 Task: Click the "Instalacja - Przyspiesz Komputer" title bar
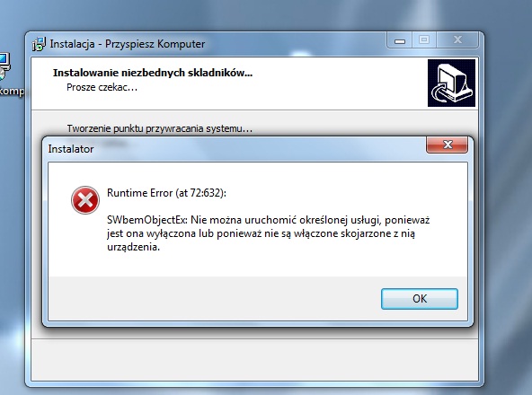point(128,44)
